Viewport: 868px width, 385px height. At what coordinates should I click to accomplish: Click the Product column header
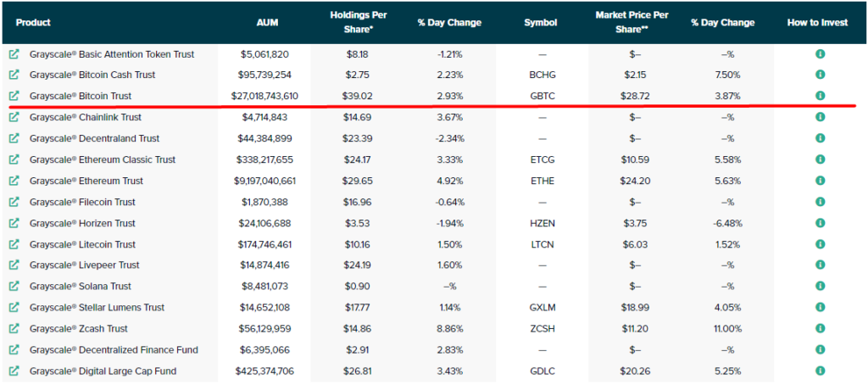[x=33, y=23]
